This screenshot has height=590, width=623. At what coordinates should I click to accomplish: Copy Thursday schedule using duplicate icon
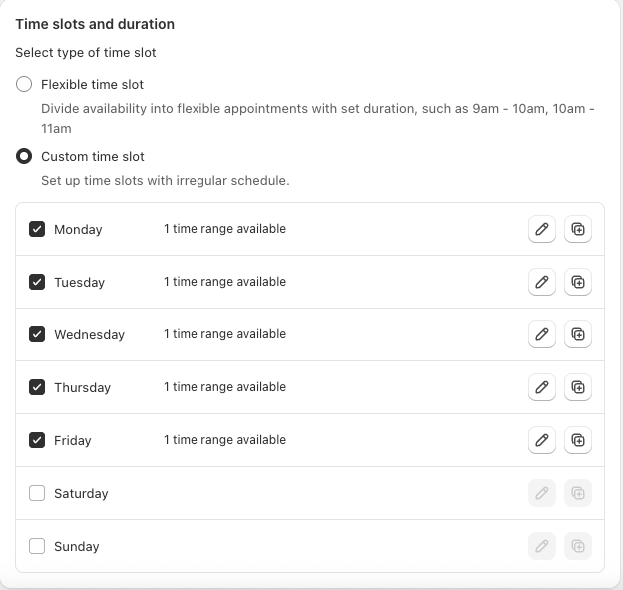(578, 387)
